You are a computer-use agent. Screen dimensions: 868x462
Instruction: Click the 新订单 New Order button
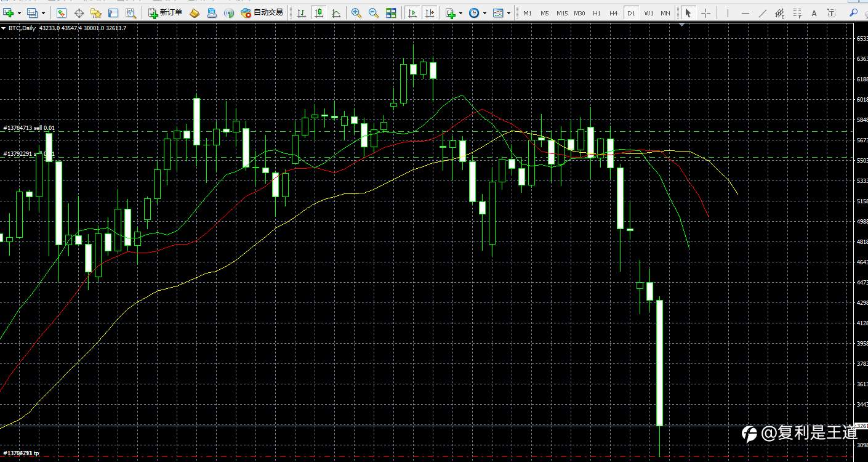pos(166,13)
